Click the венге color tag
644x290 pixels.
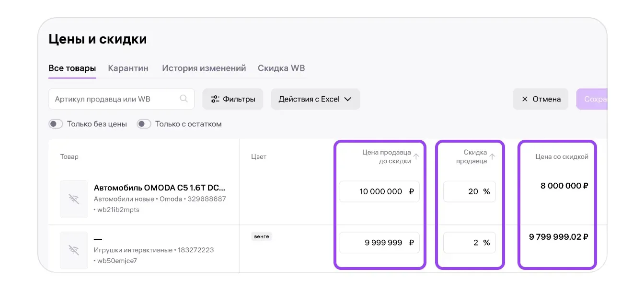tap(262, 236)
